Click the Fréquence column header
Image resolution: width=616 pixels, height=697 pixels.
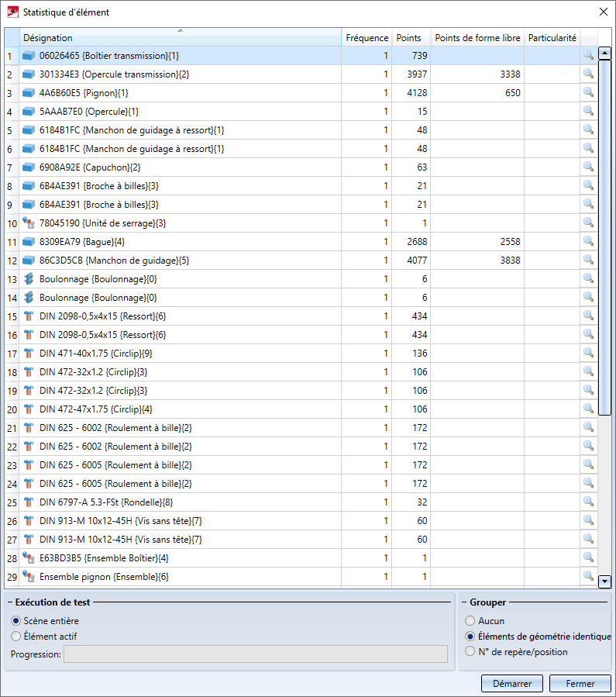[x=367, y=38]
